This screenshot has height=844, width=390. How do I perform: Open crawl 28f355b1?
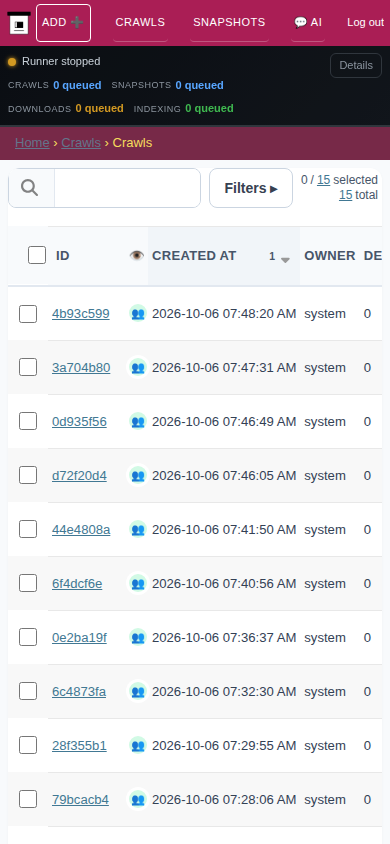click(79, 745)
